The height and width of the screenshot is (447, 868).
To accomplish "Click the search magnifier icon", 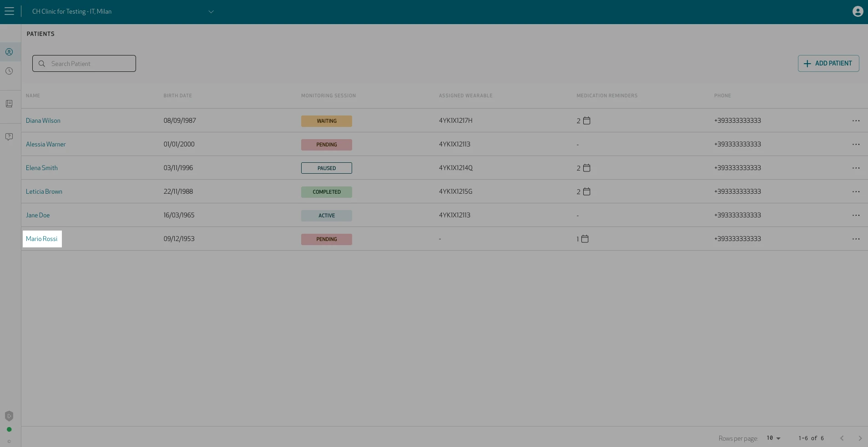I will click(x=42, y=64).
